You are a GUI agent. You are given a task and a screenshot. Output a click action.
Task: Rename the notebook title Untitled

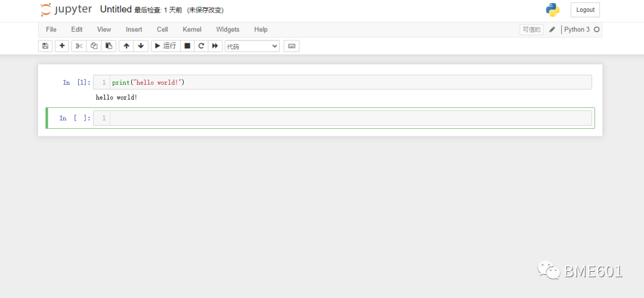116,10
